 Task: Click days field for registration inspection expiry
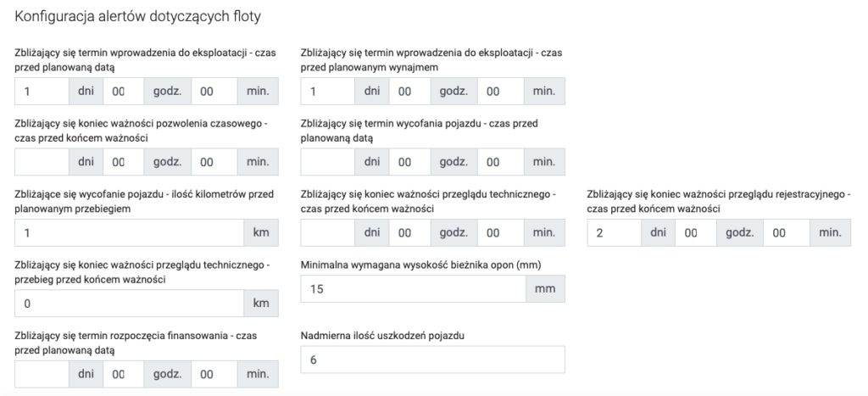[x=614, y=232]
